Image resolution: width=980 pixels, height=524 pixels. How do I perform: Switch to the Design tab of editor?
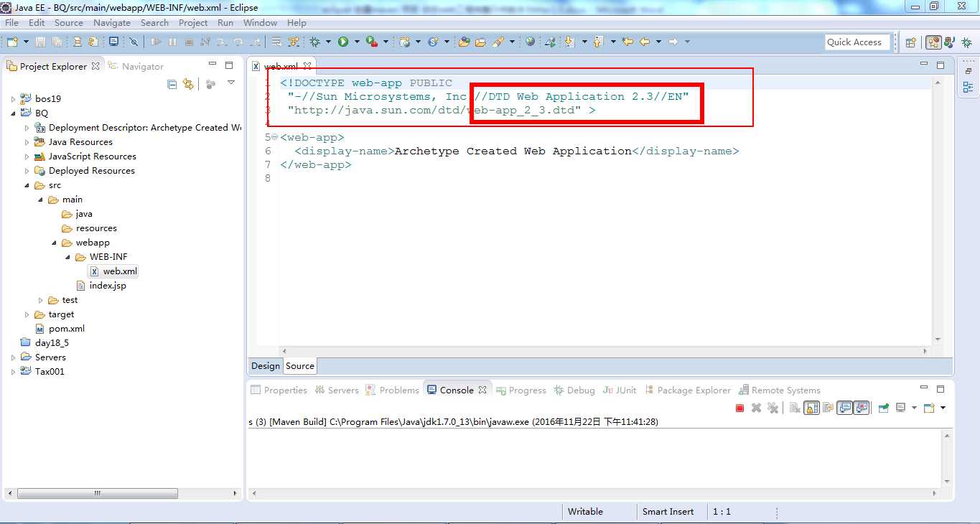[x=266, y=366]
